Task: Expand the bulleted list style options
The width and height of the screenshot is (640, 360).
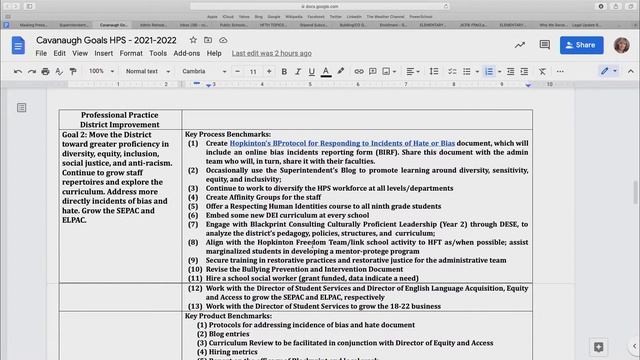Action: pos(477,72)
